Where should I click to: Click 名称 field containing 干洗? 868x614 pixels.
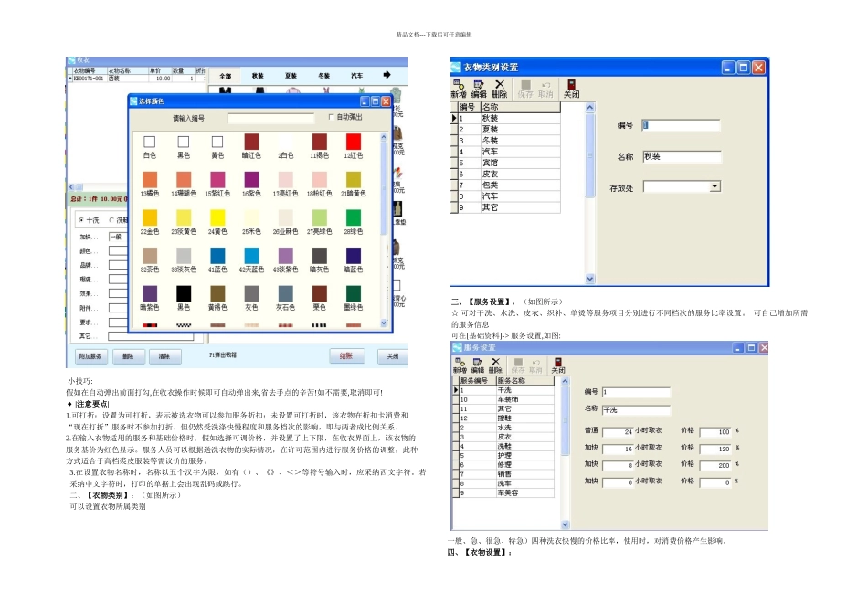(636, 409)
